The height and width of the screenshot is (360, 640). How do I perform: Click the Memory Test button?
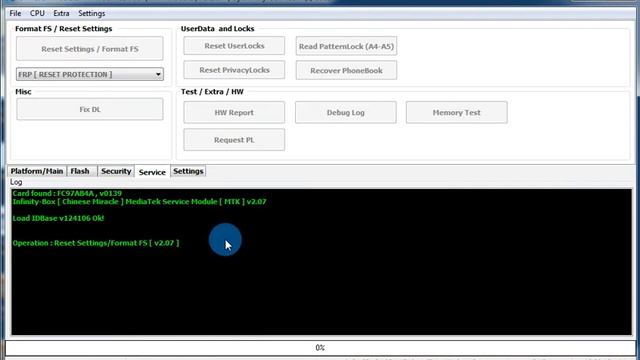click(457, 112)
